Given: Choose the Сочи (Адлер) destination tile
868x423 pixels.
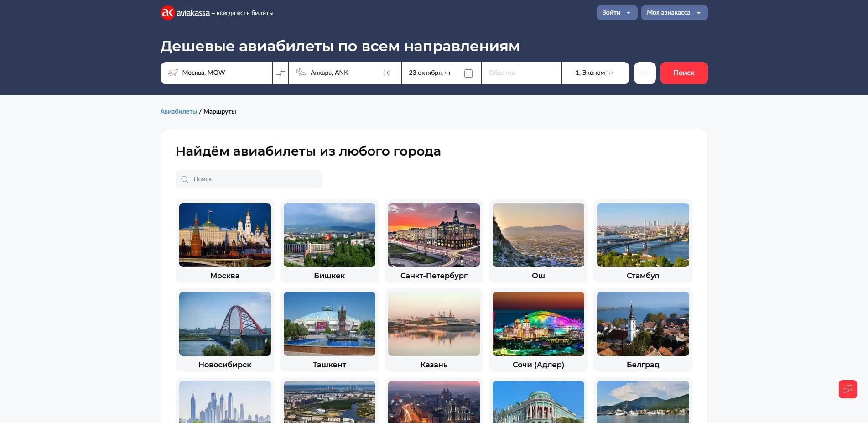Looking at the screenshot, I should pyautogui.click(x=538, y=329).
